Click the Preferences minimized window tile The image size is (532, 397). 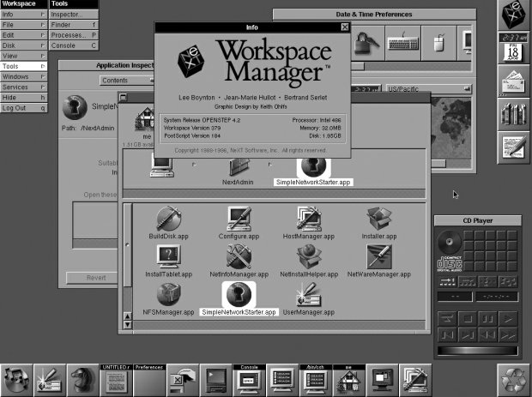point(149,380)
